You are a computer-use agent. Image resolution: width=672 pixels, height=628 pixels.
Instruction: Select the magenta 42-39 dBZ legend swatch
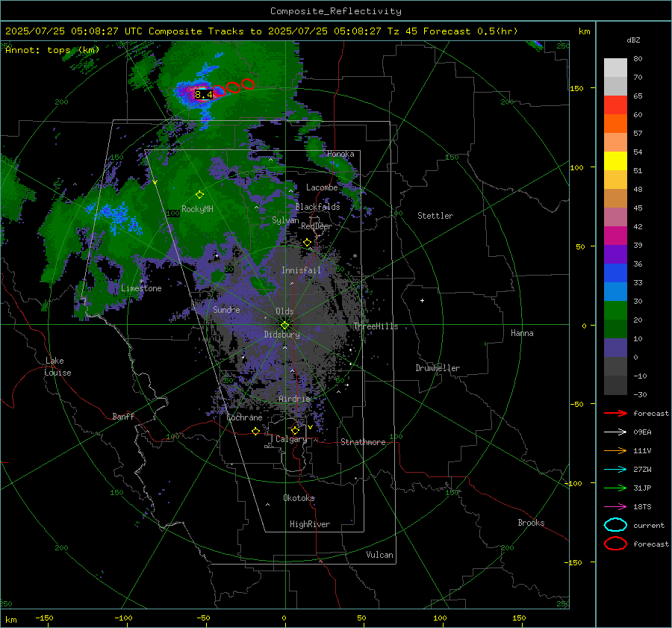point(615,236)
